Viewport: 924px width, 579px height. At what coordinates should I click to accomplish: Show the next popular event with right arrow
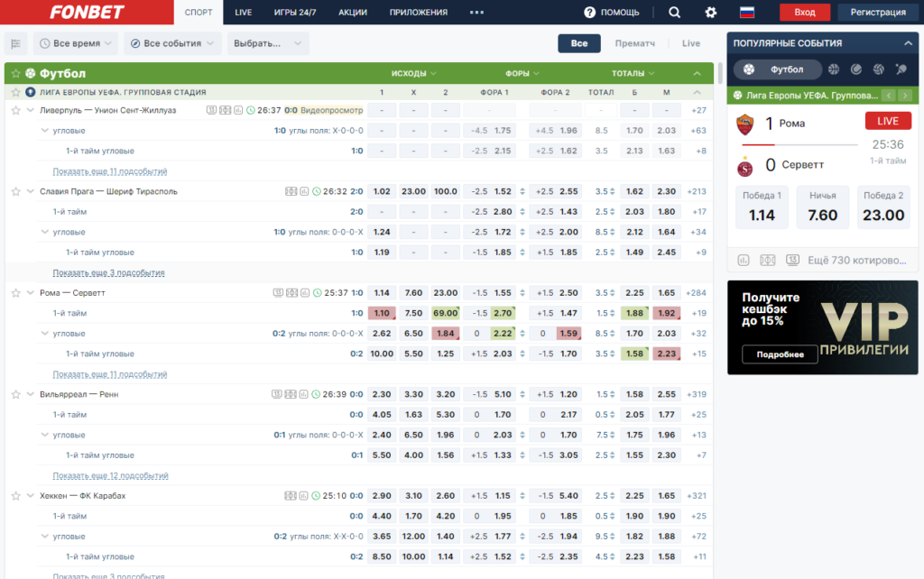[x=905, y=96]
